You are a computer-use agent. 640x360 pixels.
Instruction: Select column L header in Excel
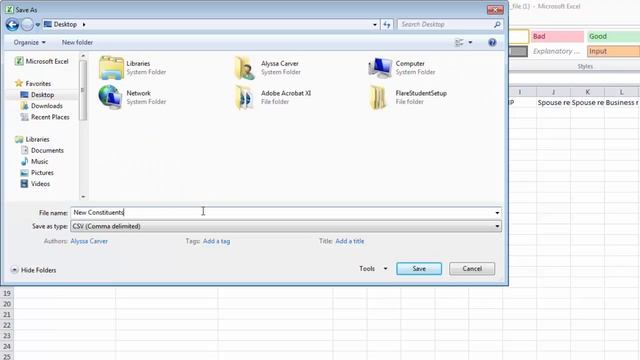point(622,92)
